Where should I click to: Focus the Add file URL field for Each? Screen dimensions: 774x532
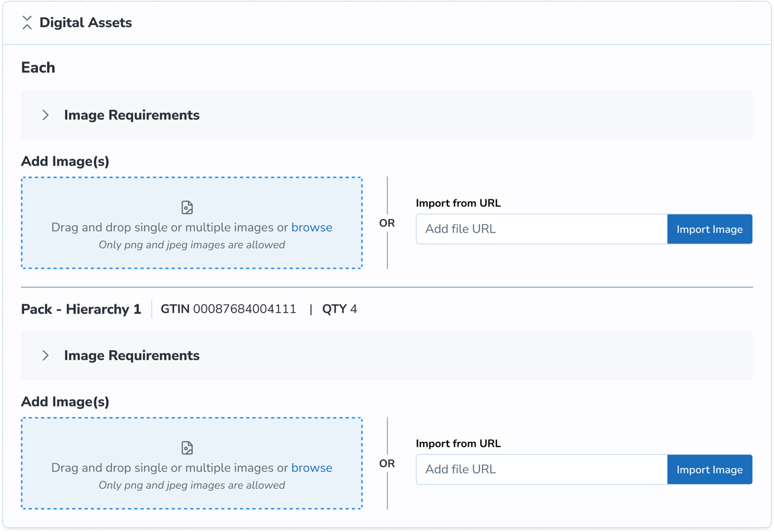542,229
